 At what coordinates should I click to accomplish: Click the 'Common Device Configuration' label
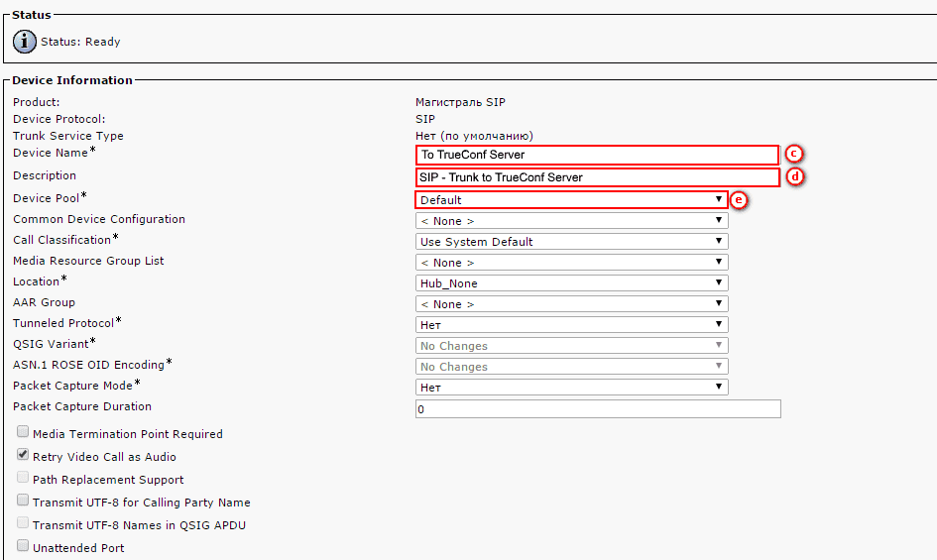click(x=99, y=219)
